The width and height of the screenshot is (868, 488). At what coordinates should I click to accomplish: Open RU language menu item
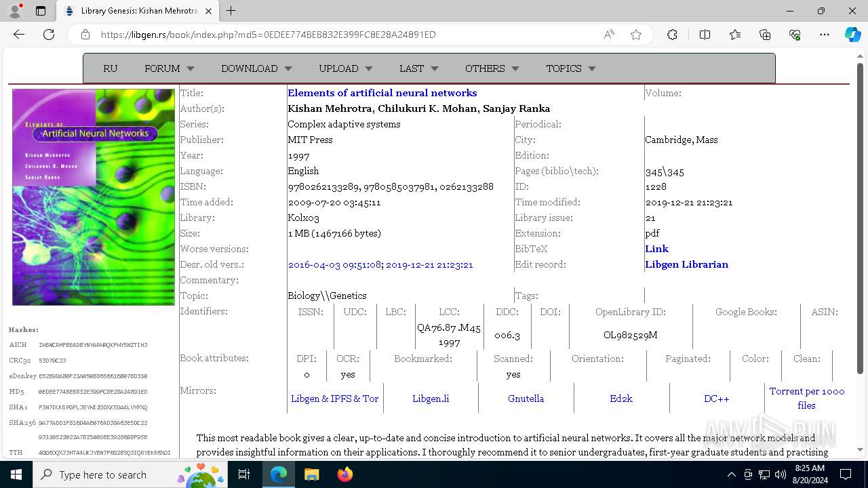tap(110, 68)
